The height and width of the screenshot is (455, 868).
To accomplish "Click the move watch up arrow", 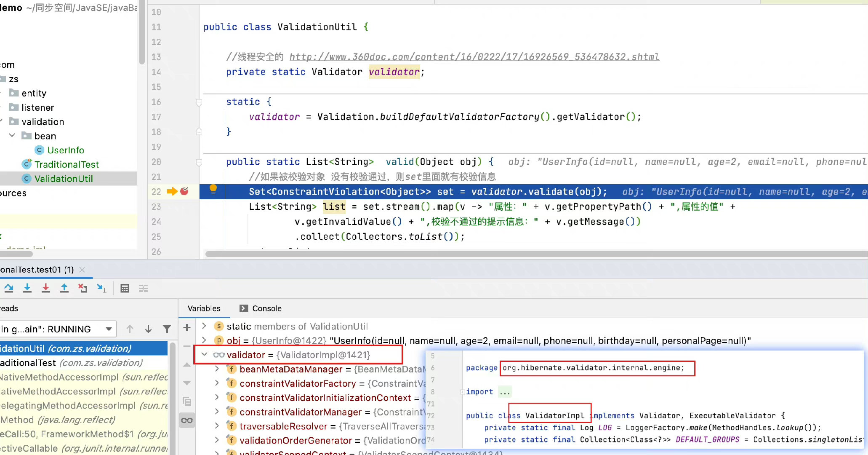I will [187, 365].
